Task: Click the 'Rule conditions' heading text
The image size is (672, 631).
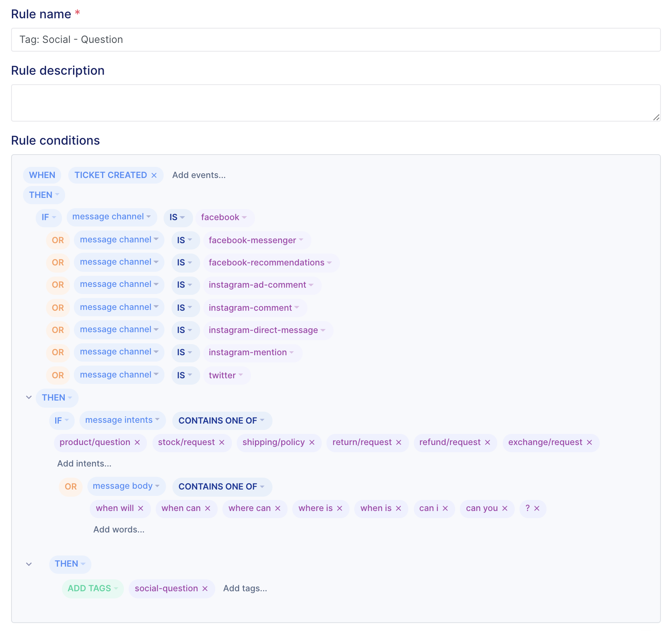Action: click(x=56, y=141)
